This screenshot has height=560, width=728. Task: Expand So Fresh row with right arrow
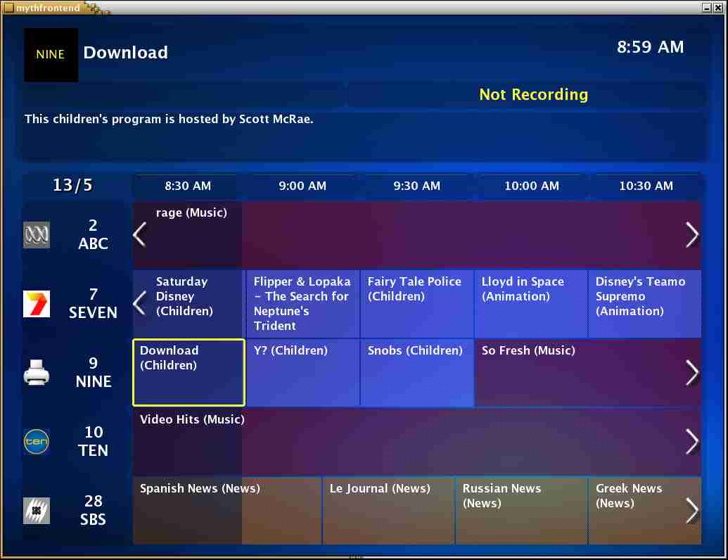tap(692, 373)
